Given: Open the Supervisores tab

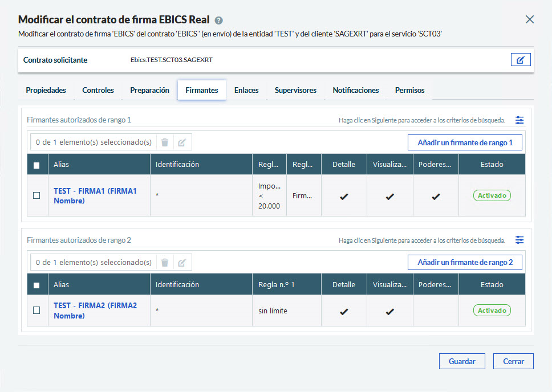Looking at the screenshot, I should point(295,90).
